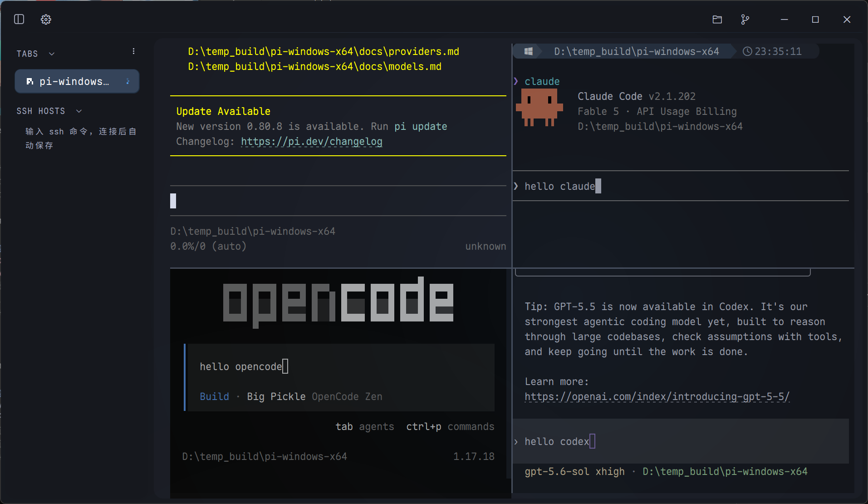
Task: Click the opencode footer directory path
Action: pos(265,456)
